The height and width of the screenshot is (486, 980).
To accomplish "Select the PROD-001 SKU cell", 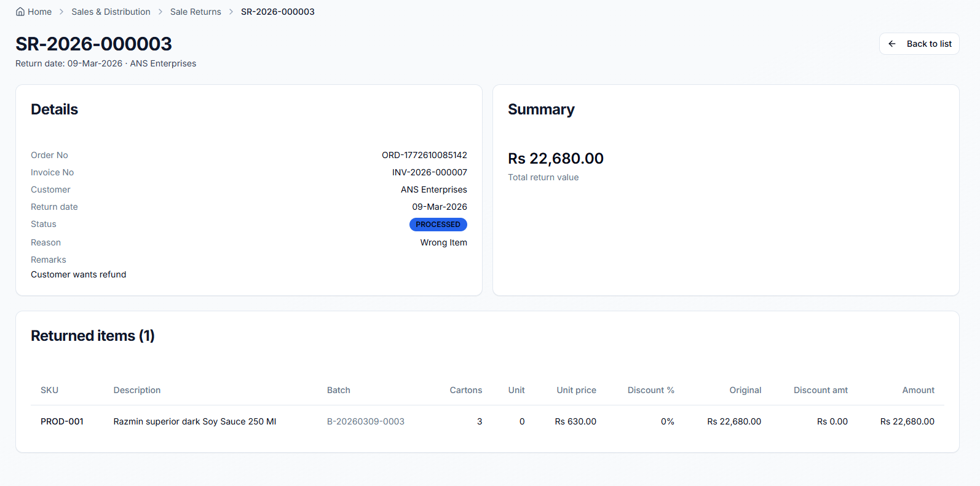I will tap(62, 421).
